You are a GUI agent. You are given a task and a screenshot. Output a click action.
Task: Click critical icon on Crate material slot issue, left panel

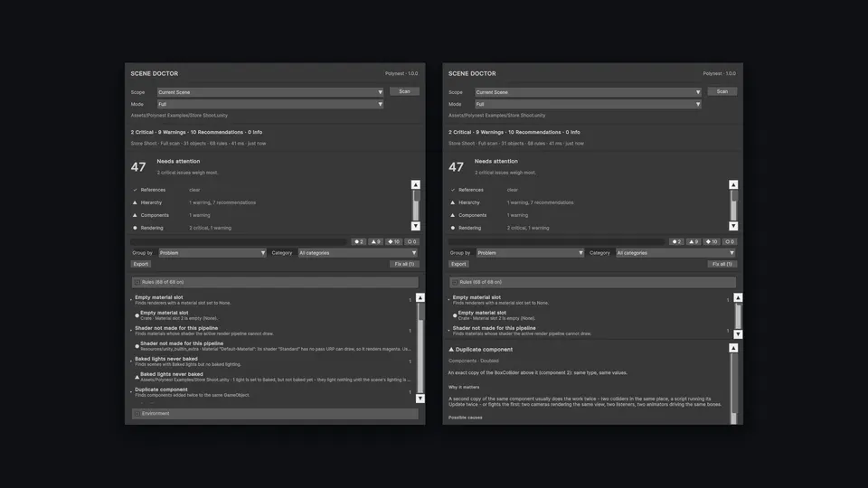(137, 315)
